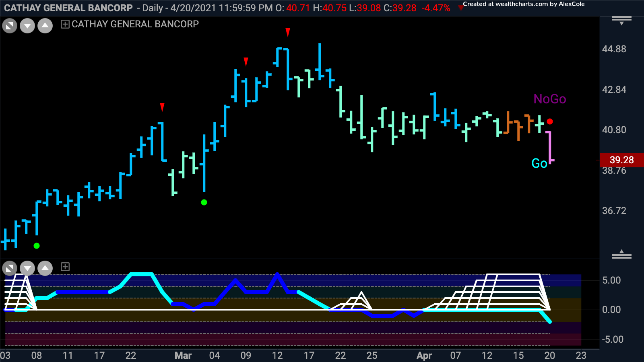Click the -5.00 oscillator scale label

[613, 339]
